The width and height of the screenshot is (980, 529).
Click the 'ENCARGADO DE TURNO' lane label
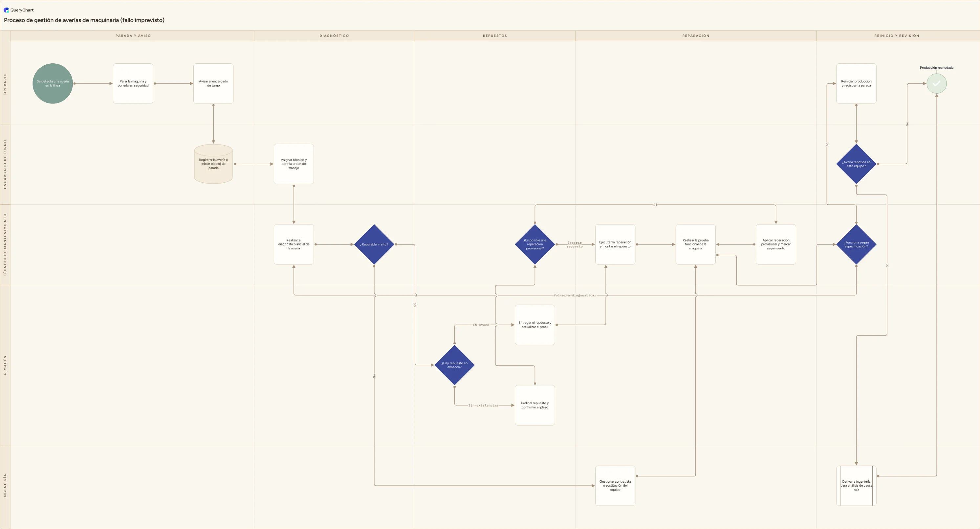click(x=5, y=164)
